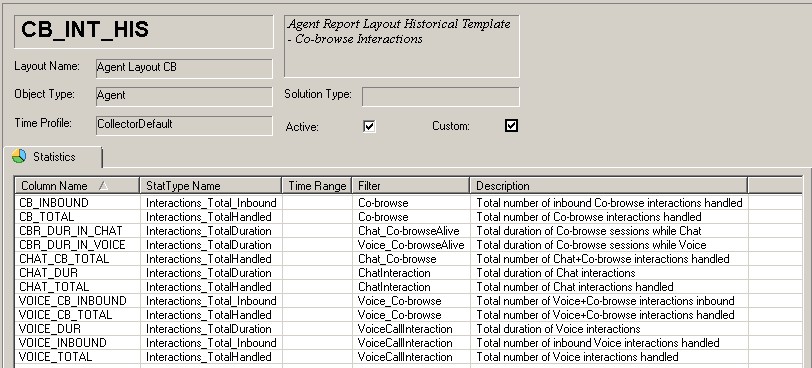Click the Time Profile CollectorDefault field
This screenshot has width=812, height=368.
coord(184,125)
